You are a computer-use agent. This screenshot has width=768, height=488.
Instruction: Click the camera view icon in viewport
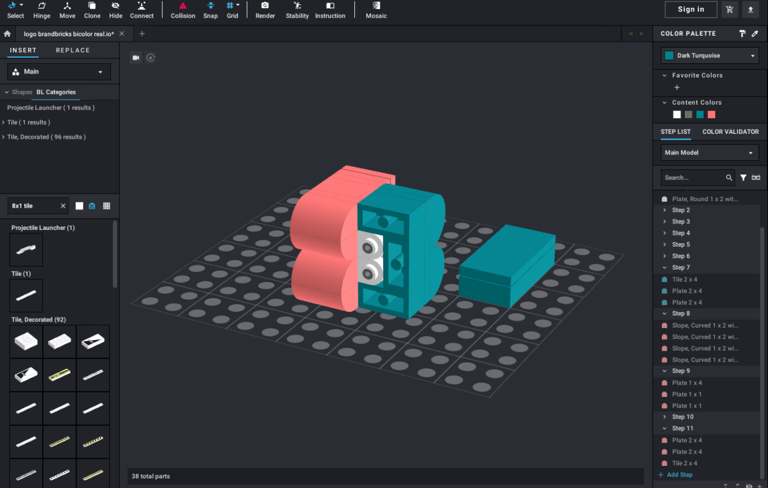click(x=136, y=57)
